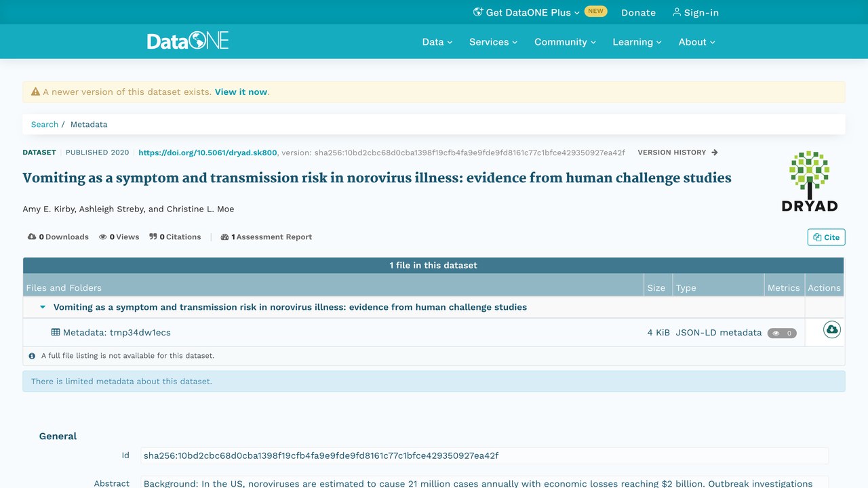Viewport: 868px width, 488px height.
Task: Open the Data dropdown menu
Action: (437, 42)
